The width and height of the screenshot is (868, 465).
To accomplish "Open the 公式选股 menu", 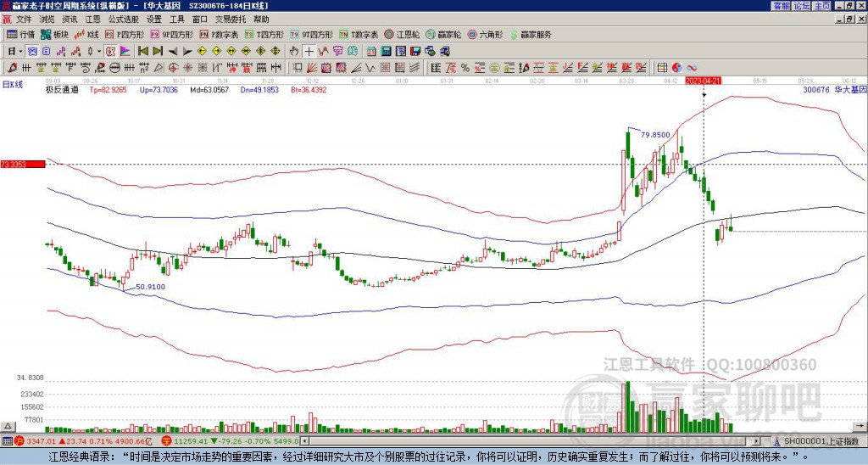I will 124,20.
